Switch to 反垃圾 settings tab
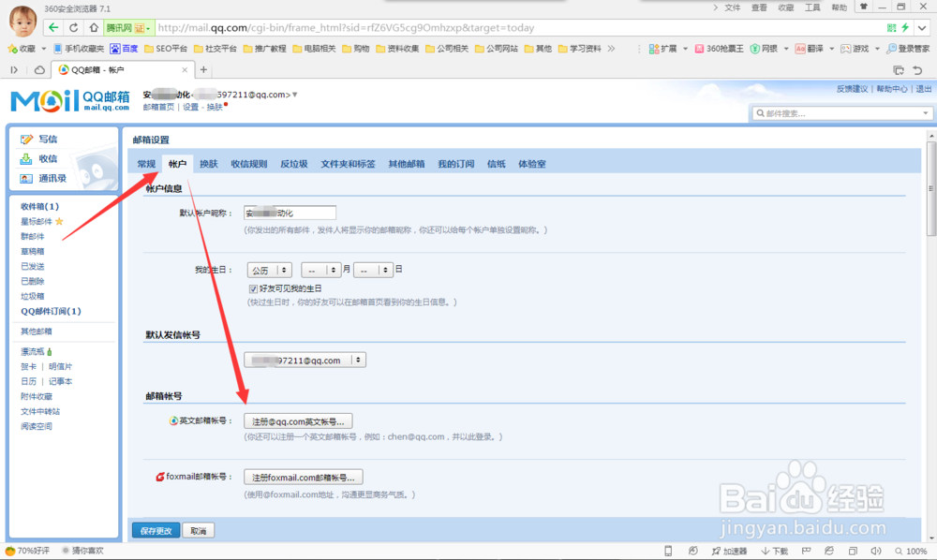Screen dimensions: 937x560 pos(294,164)
